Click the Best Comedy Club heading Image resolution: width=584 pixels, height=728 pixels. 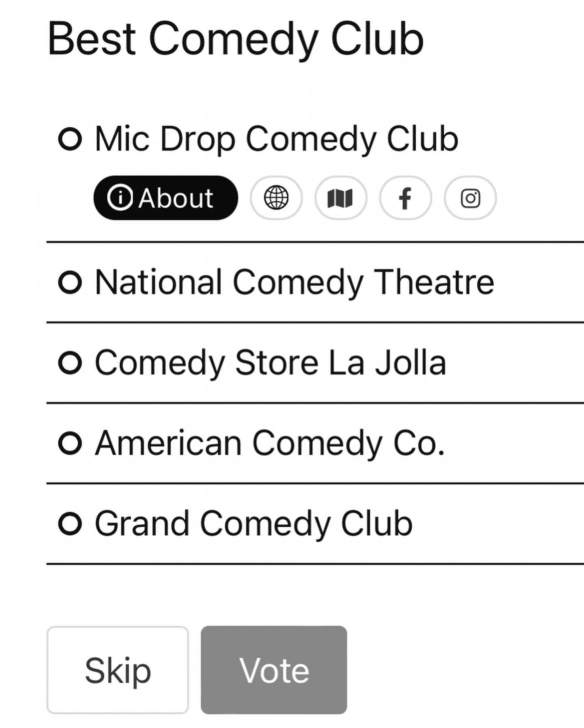(x=236, y=39)
